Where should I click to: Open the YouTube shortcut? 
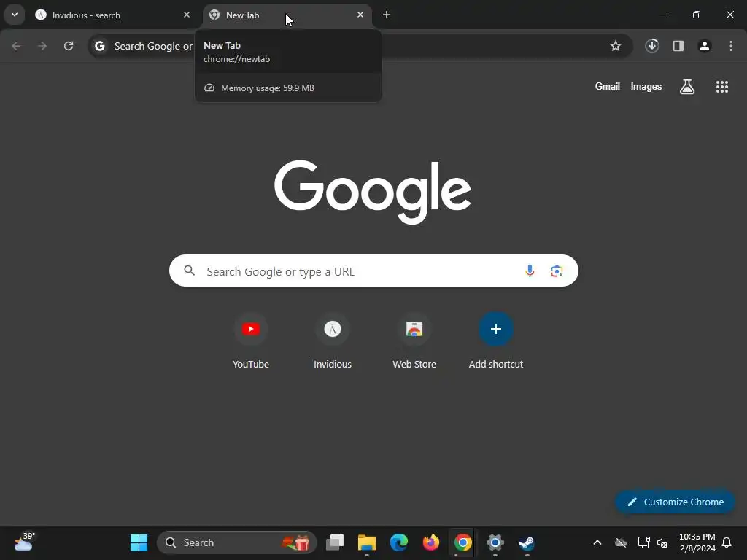pos(251,341)
